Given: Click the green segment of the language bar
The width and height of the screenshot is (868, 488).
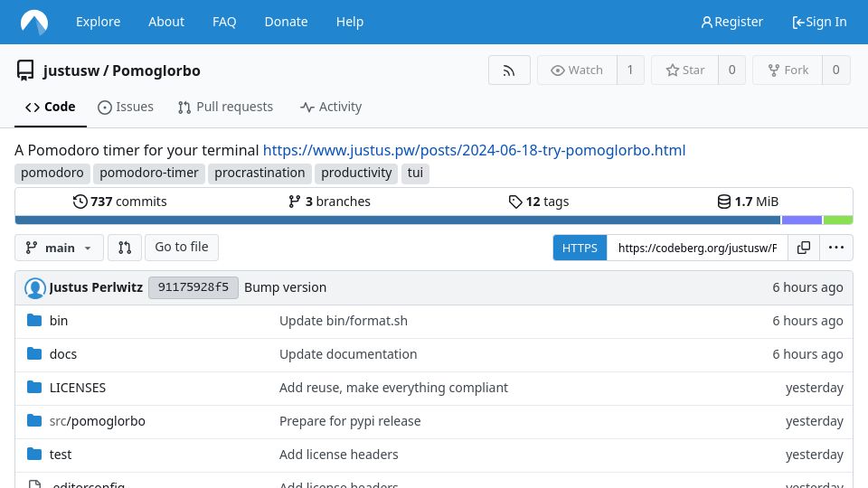Looking at the screenshot, I should pos(837,221).
